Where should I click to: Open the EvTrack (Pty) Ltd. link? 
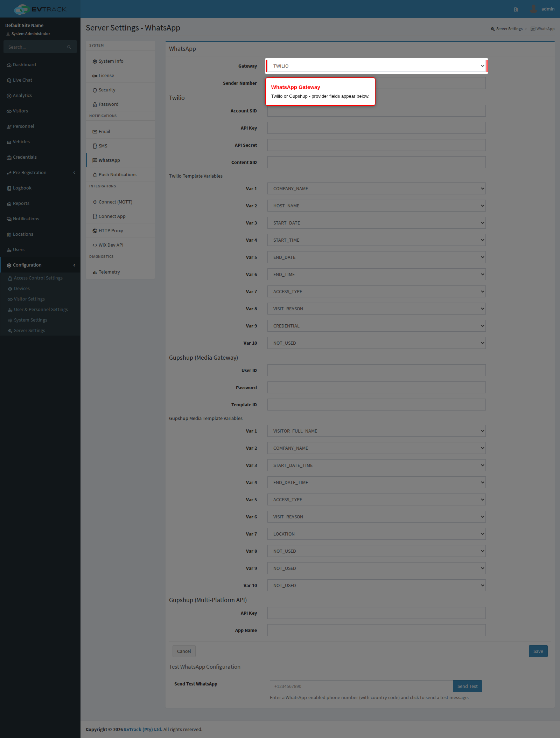coord(143,729)
